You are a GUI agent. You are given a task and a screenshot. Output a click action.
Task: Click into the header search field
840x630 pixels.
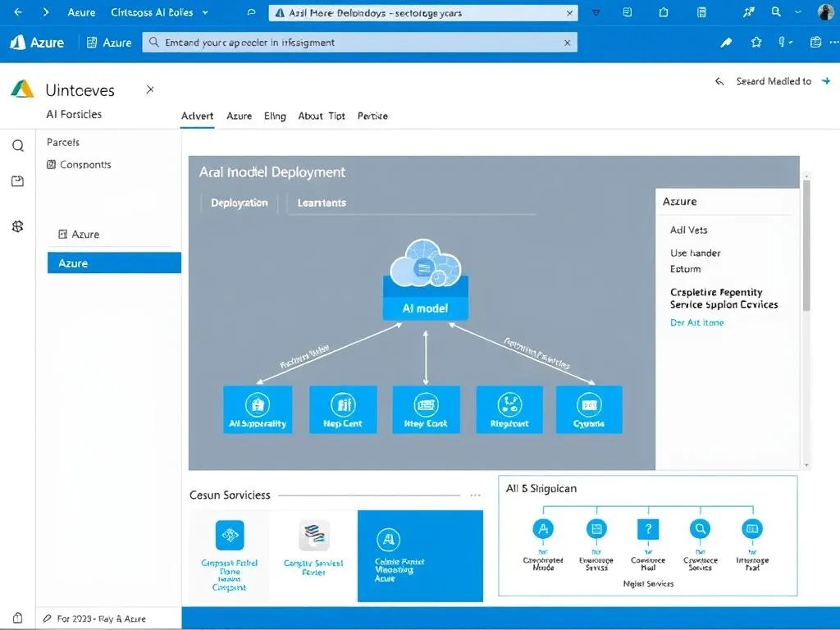359,43
